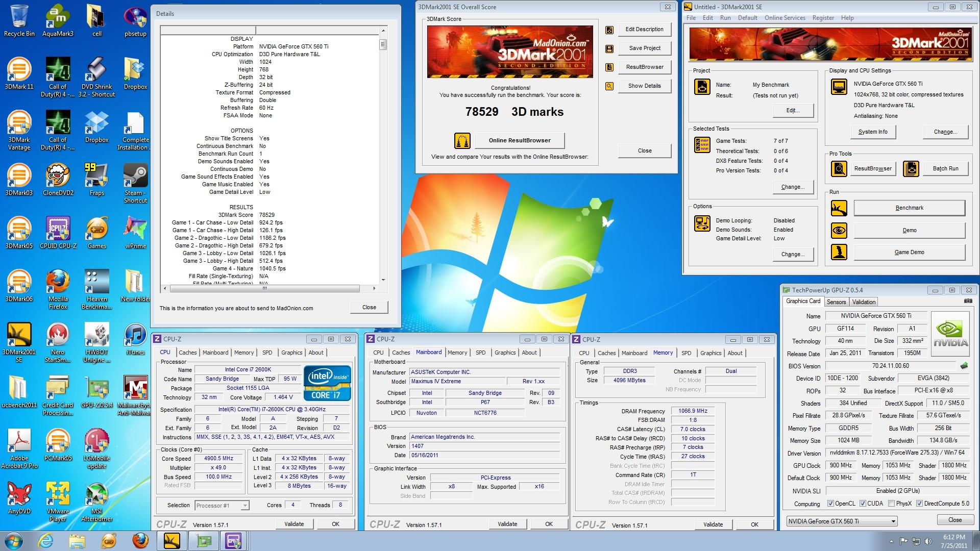Open the Run menu in 3DMark2001
The image size is (980, 551).
[x=725, y=18]
